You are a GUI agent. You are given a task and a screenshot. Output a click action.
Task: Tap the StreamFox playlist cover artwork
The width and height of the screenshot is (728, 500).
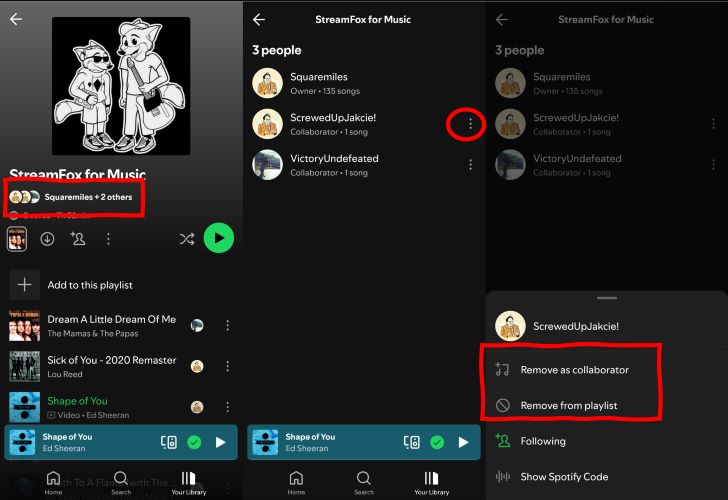[x=121, y=86]
